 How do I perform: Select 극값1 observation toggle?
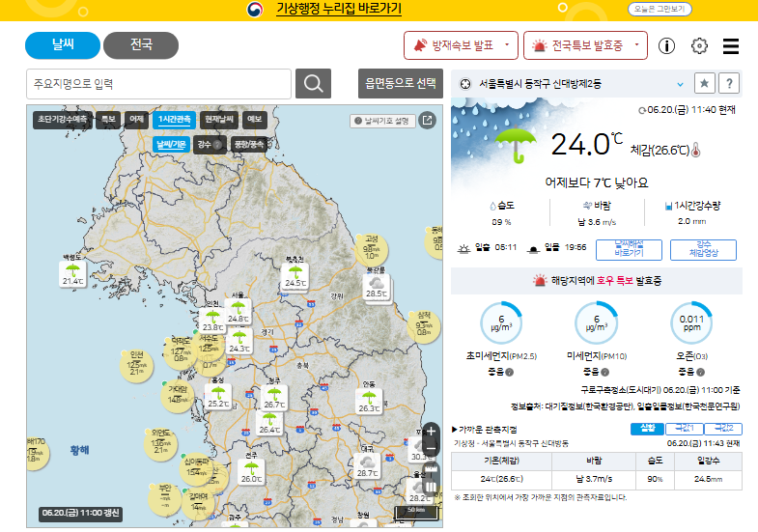[684, 429]
